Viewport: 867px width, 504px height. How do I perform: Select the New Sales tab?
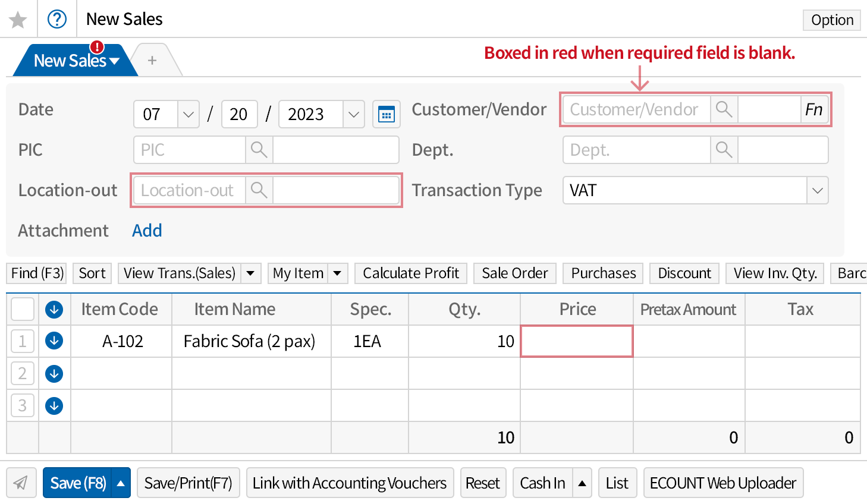click(x=71, y=61)
